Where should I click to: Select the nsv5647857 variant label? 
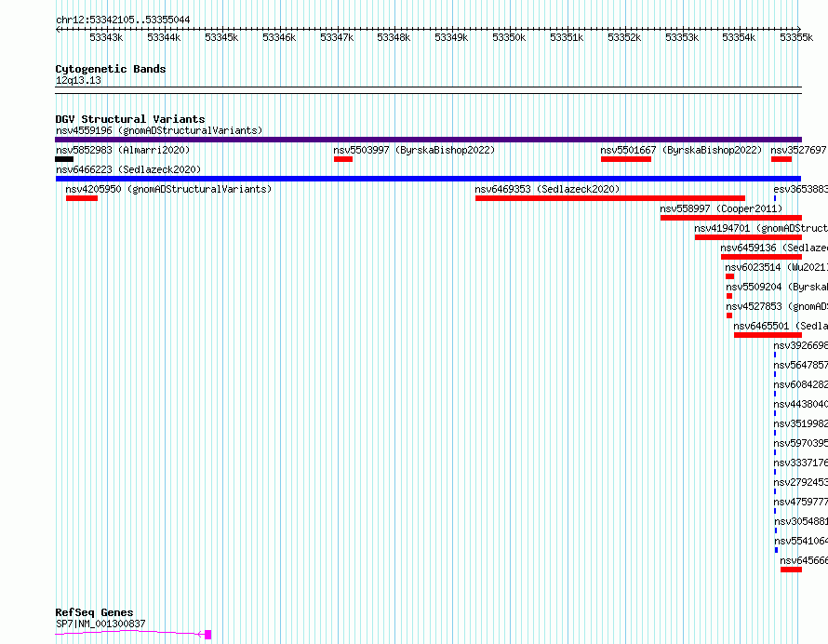click(800, 365)
